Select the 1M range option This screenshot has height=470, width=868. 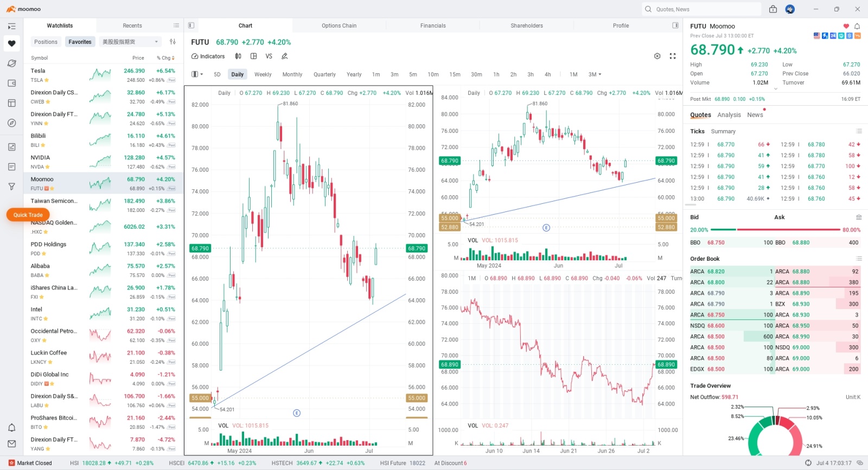573,74
